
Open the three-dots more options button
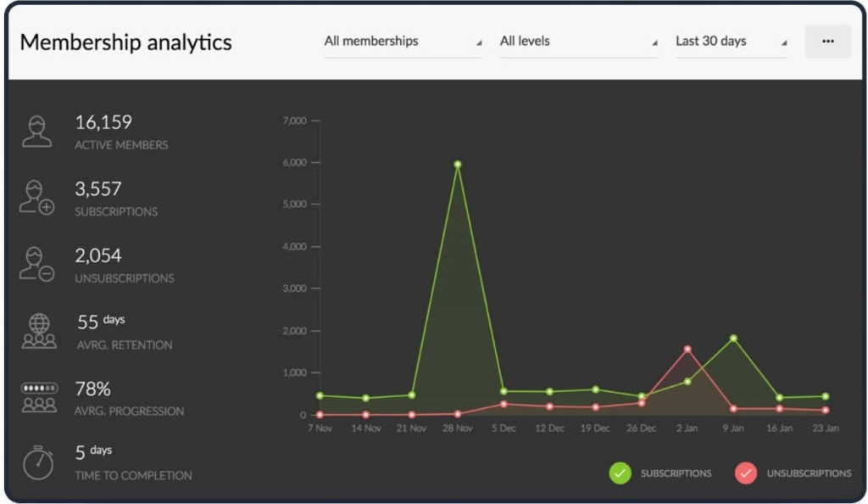point(827,41)
